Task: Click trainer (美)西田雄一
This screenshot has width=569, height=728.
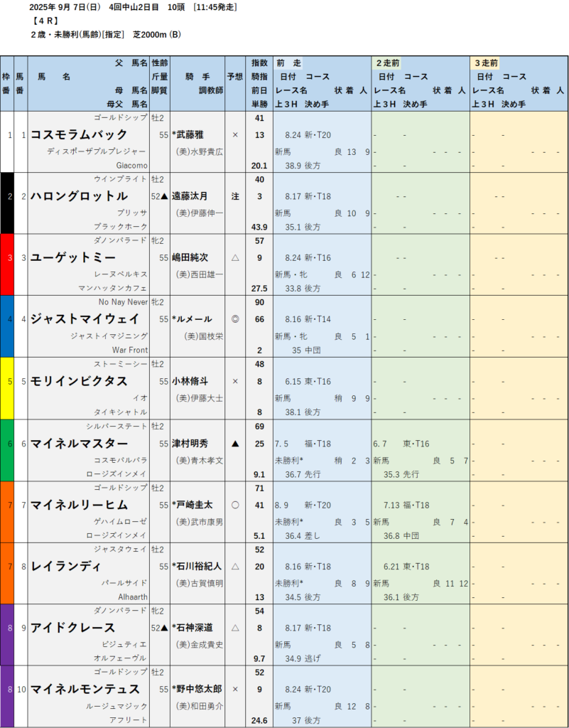Action: [x=200, y=274]
